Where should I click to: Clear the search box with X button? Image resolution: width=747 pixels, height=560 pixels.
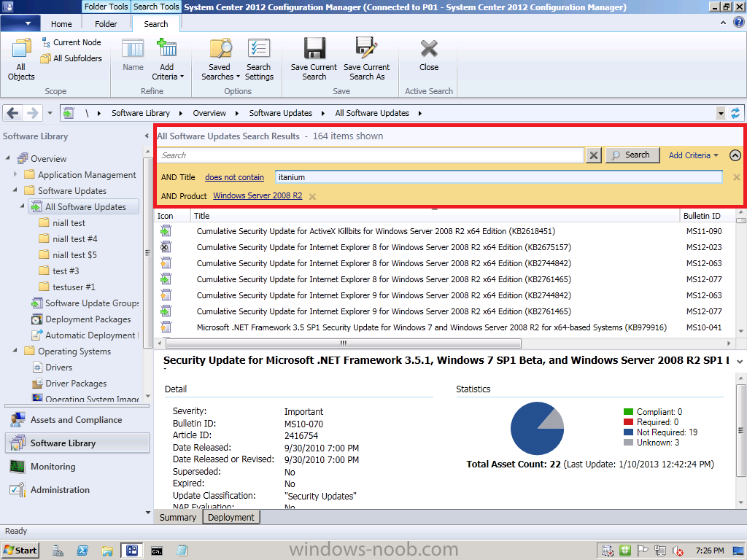(594, 155)
